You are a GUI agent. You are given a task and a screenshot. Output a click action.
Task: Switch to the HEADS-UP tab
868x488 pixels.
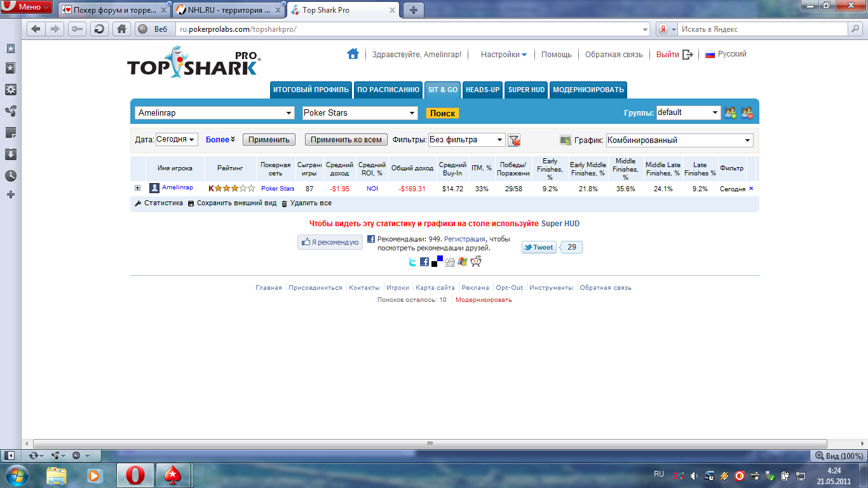(x=482, y=90)
